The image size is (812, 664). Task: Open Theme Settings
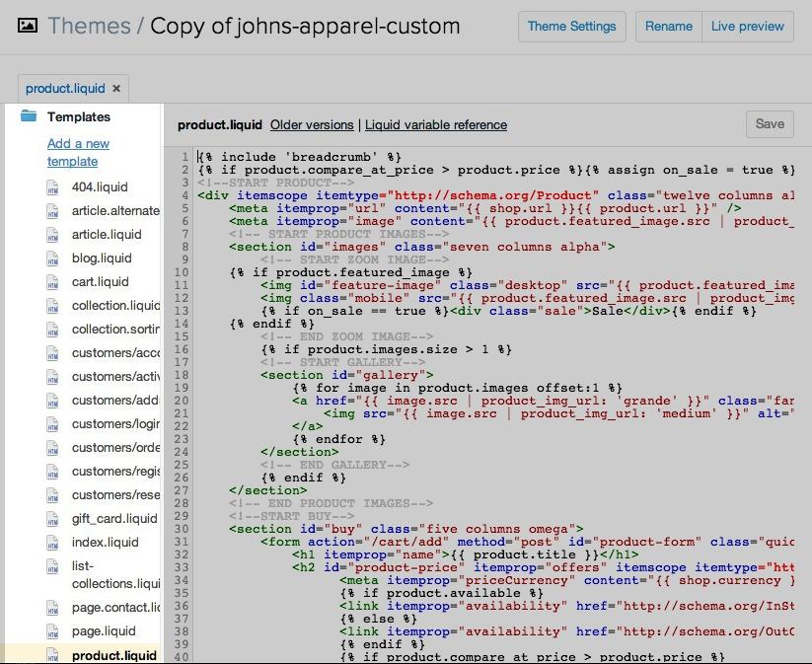pos(571,27)
